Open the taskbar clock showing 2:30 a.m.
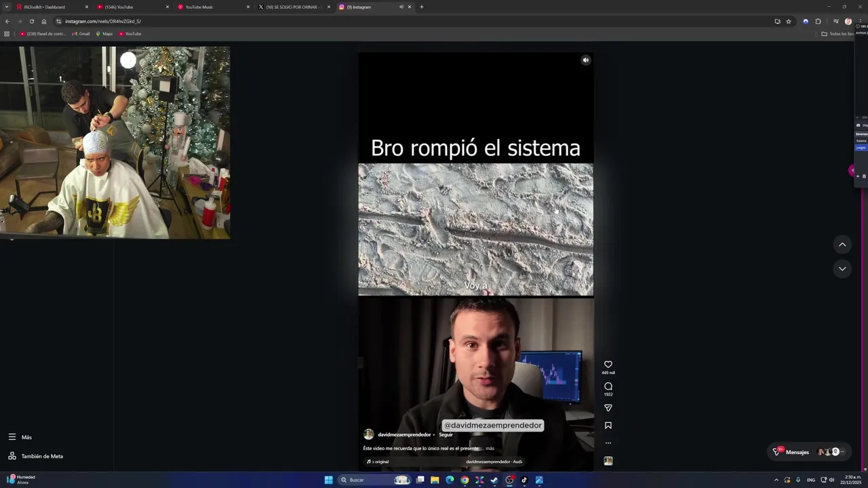 coord(851,480)
